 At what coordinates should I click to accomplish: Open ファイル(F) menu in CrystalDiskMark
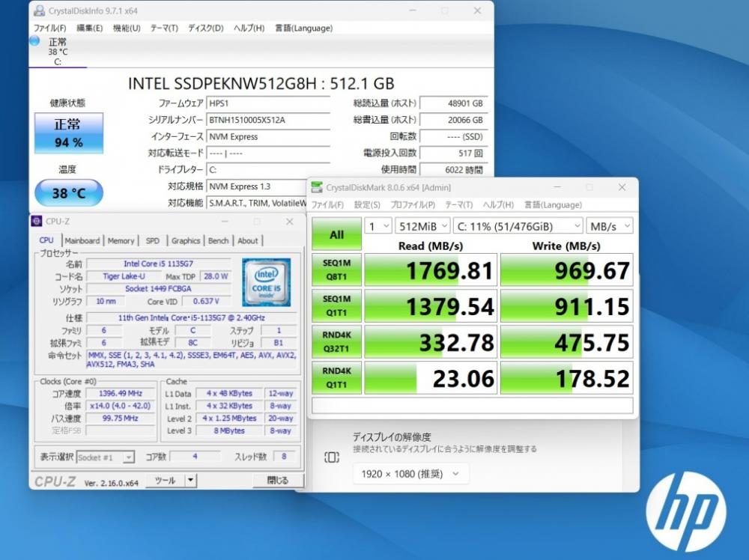(327, 205)
